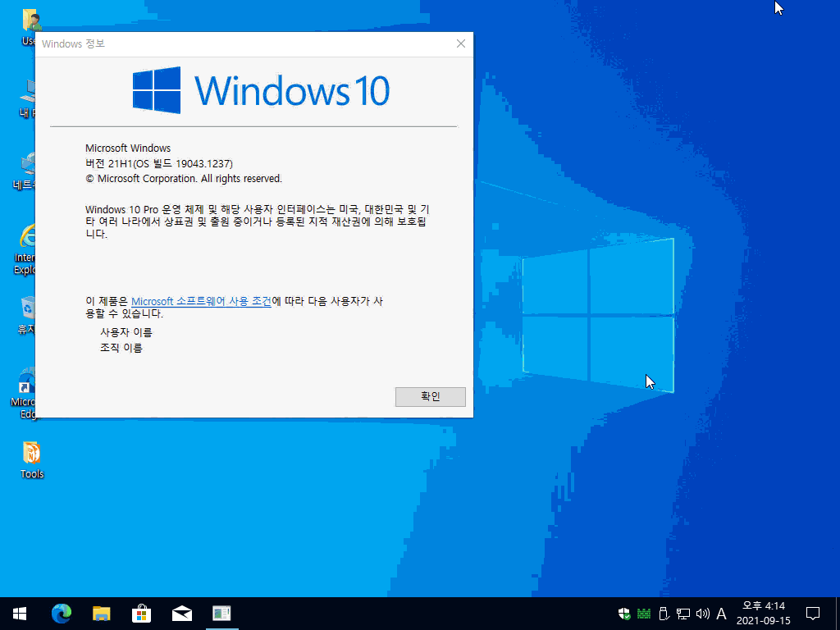Open File Explorer from the taskbar
The image size is (840, 630).
pos(101,614)
